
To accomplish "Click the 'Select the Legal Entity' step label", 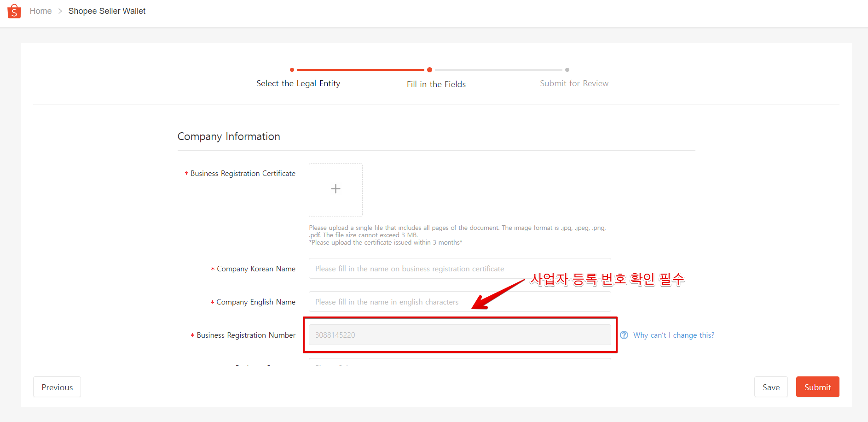I will coord(298,83).
